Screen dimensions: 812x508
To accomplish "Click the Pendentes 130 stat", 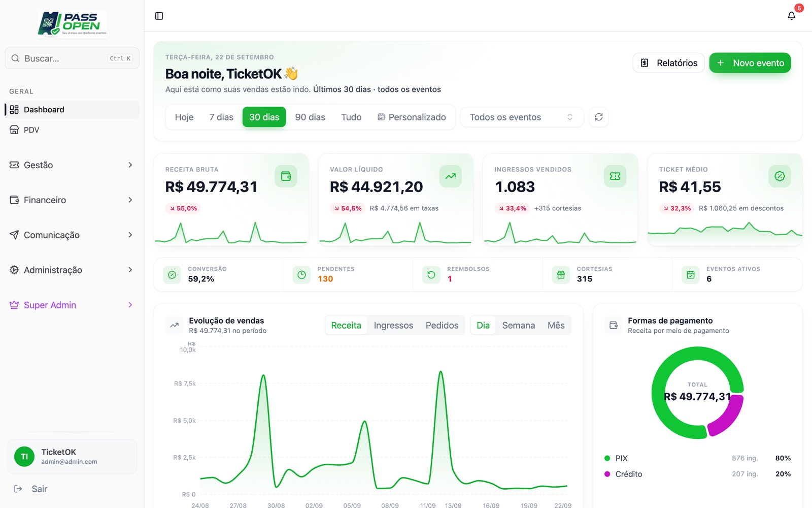I will coord(348,274).
